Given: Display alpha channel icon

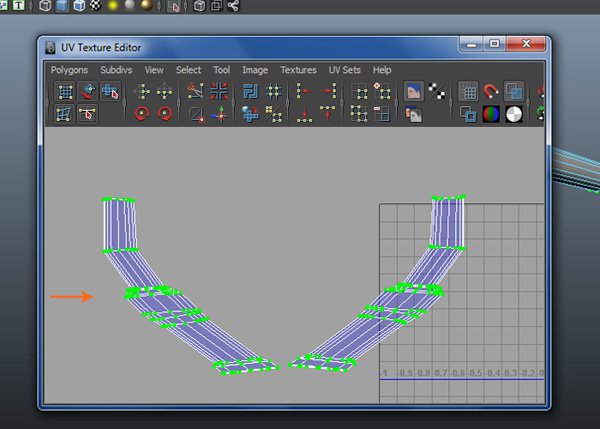Looking at the screenshot, I should [514, 114].
